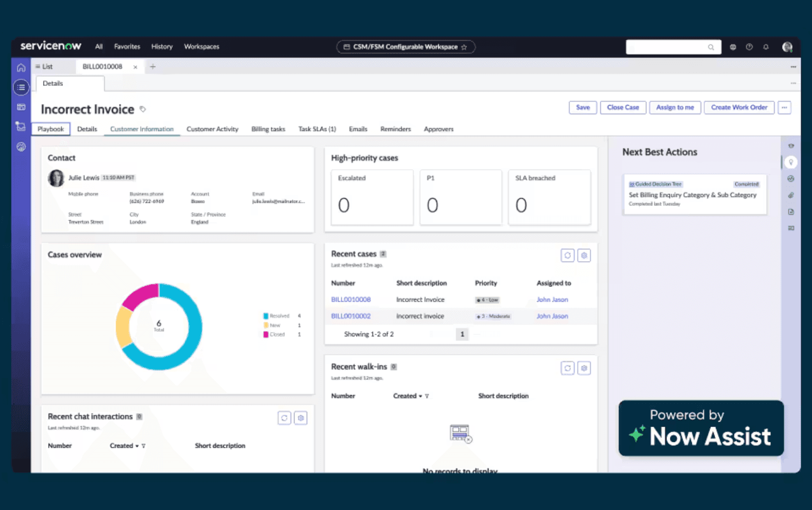Screen dimensions: 812x510
Task: Open case BILL0010002 link
Action: coord(351,316)
